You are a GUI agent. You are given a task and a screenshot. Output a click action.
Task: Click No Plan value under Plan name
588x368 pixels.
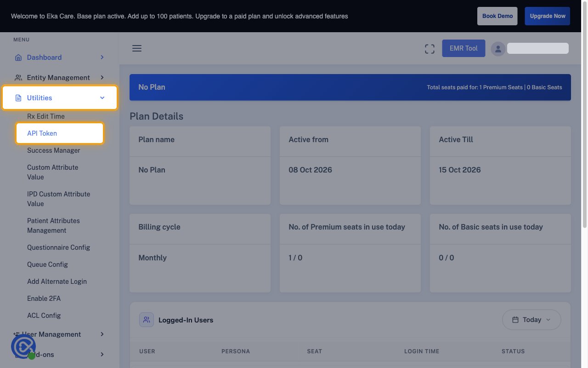click(x=152, y=170)
